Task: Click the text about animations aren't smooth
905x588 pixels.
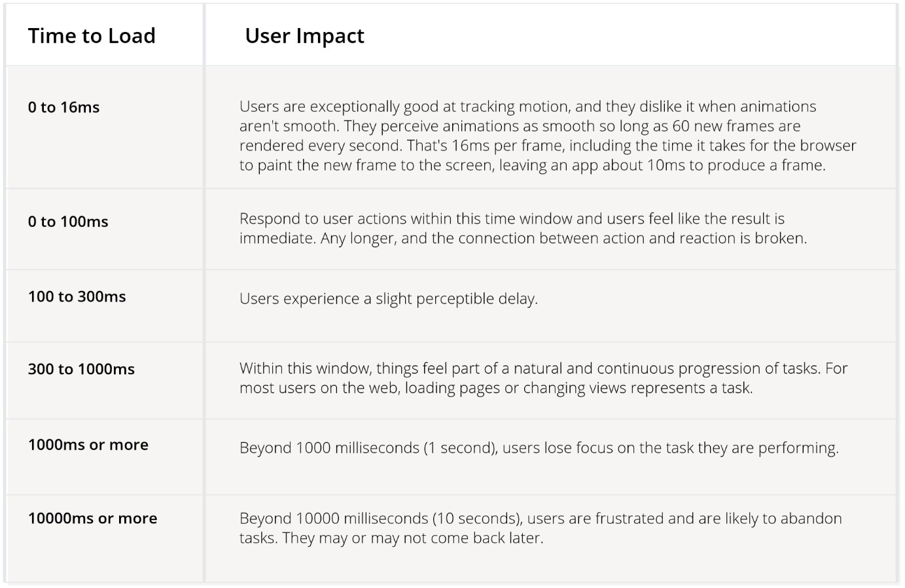Action: click(547, 135)
